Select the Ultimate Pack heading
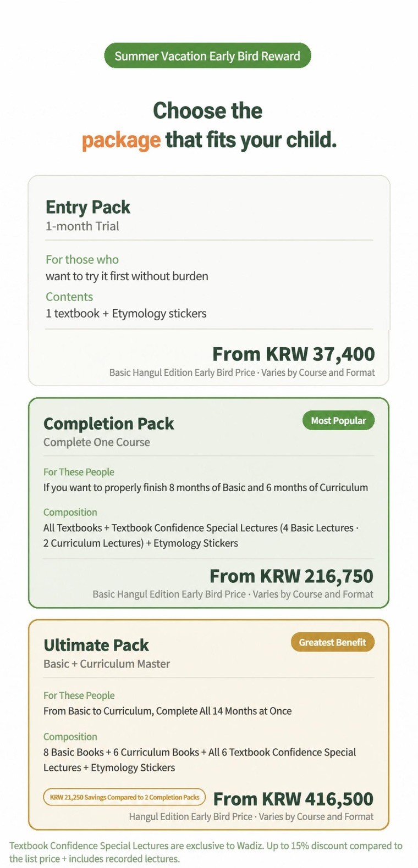418x868 pixels. (x=96, y=645)
